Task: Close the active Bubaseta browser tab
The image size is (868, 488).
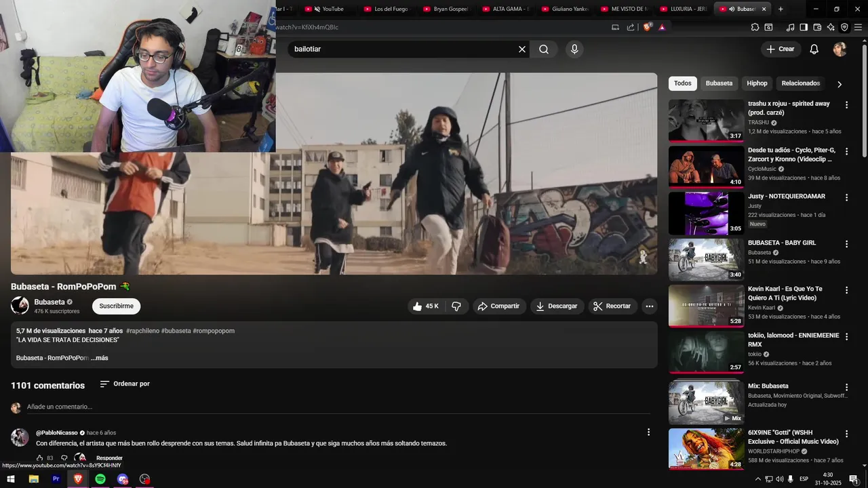Action: point(764,9)
